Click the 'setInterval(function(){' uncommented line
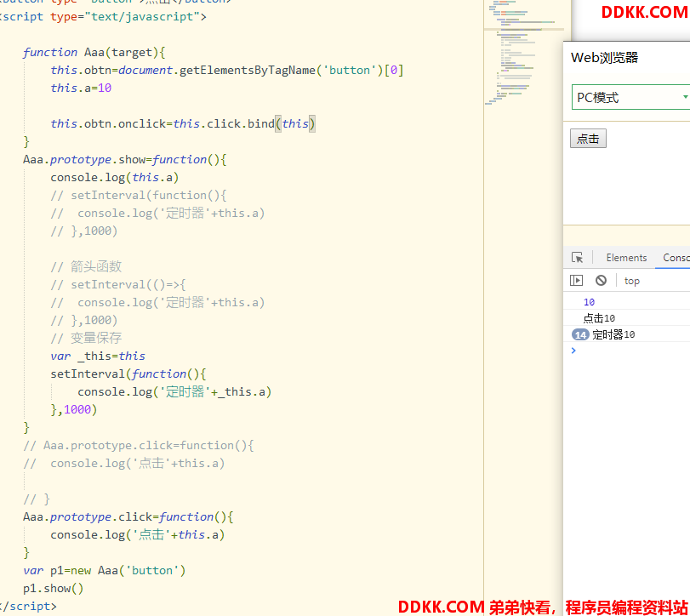The image size is (690, 616). point(128,374)
